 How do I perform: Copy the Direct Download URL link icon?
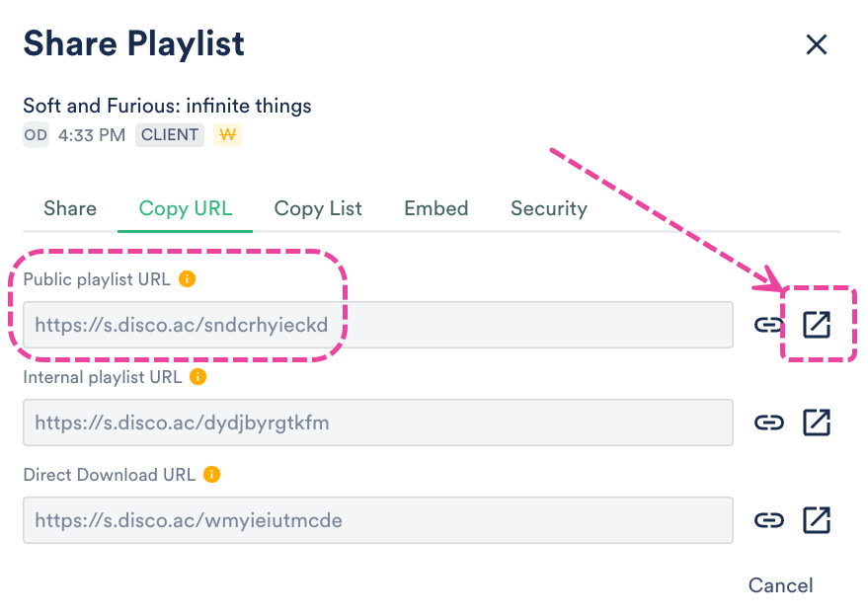(768, 520)
